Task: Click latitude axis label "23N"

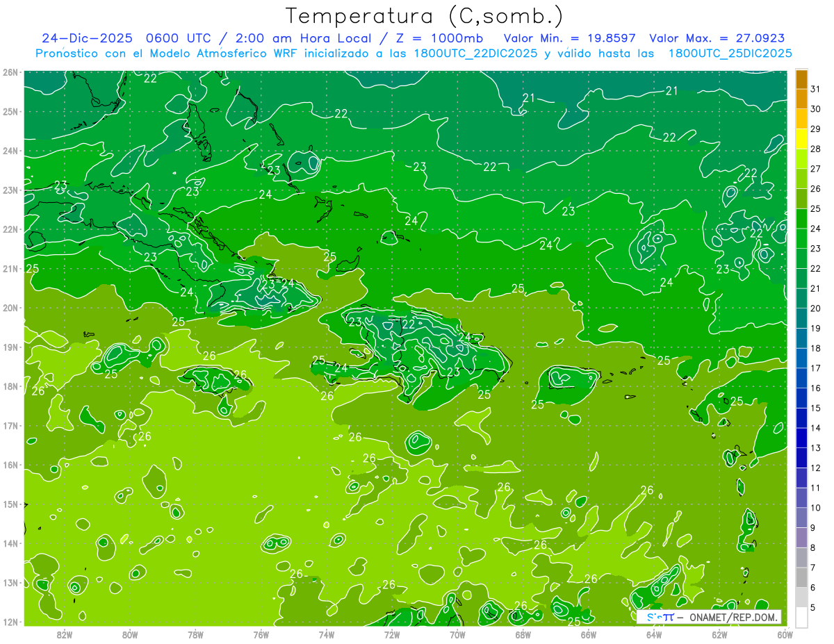Action: click(10, 190)
